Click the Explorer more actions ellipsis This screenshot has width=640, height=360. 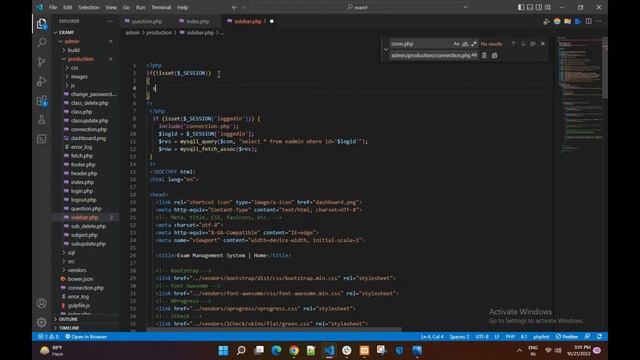pyautogui.click(x=110, y=21)
